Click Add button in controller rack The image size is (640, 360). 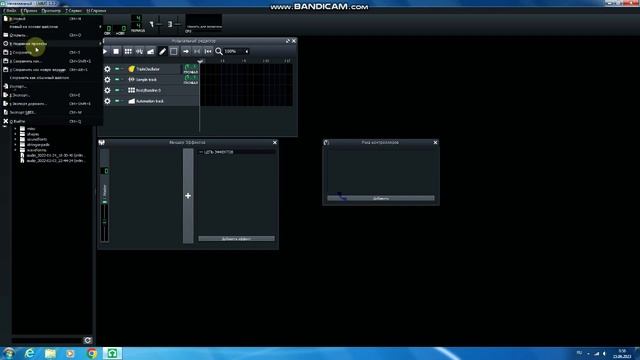381,198
